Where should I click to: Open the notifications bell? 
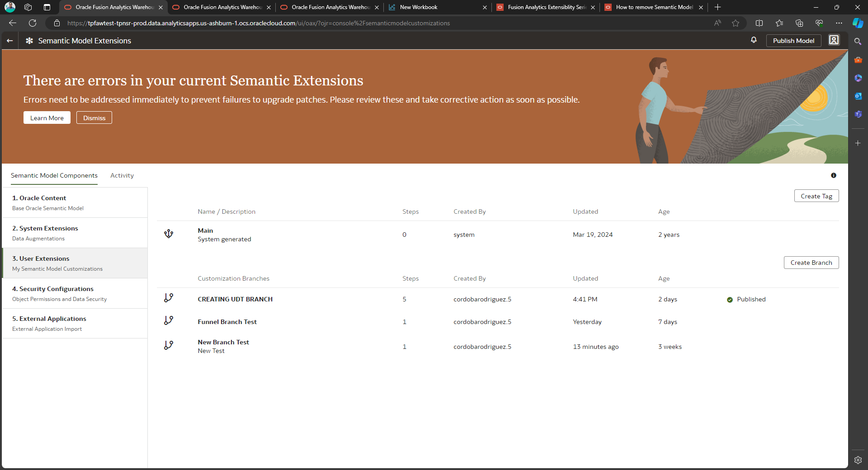754,40
